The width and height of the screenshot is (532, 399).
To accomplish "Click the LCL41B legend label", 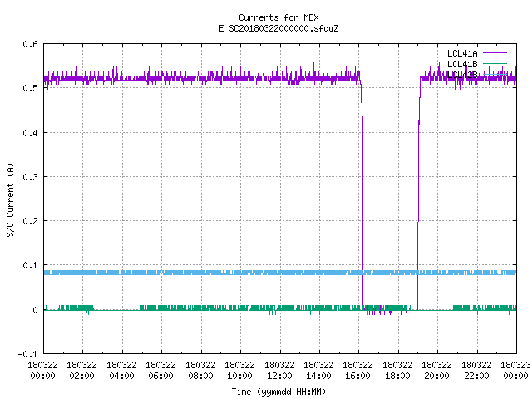I will 462,64.
